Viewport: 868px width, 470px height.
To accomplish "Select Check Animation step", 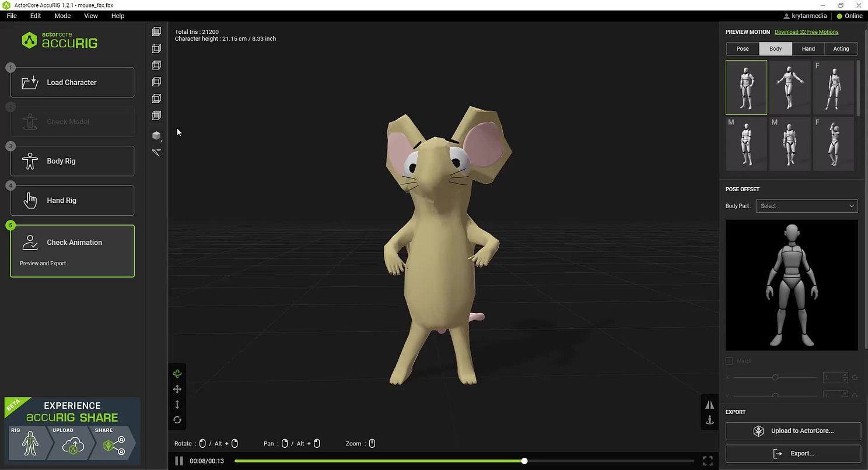I will point(72,251).
